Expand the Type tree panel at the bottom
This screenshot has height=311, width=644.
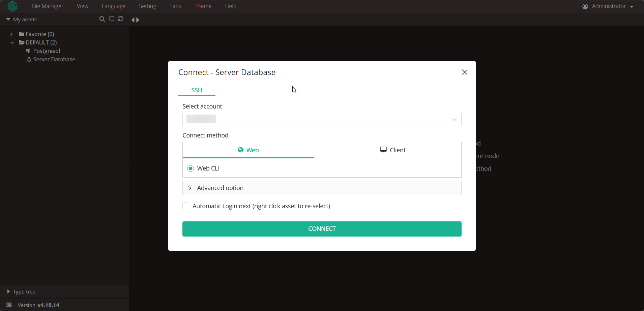click(8, 291)
